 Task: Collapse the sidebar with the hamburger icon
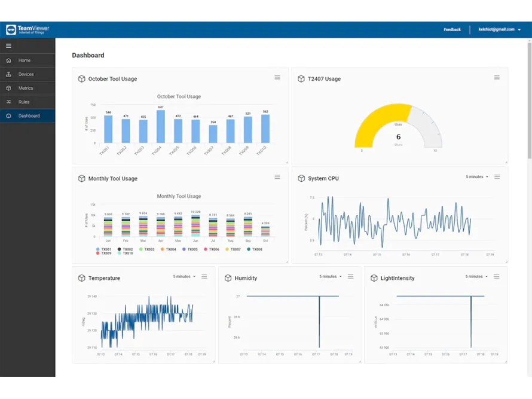(8, 45)
